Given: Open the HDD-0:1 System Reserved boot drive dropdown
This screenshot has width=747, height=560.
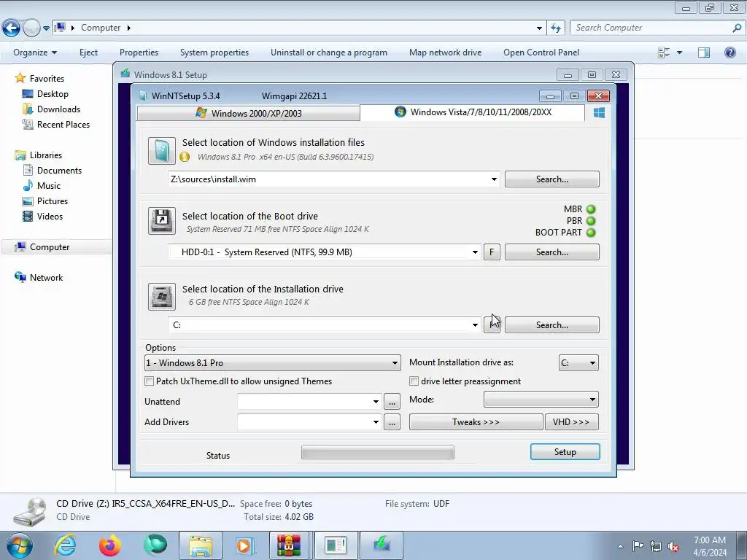Looking at the screenshot, I should pyautogui.click(x=475, y=252).
